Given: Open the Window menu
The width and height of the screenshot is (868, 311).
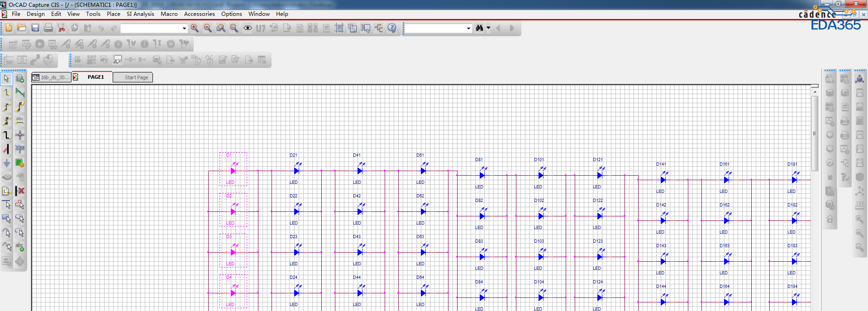Looking at the screenshot, I should 259,14.
